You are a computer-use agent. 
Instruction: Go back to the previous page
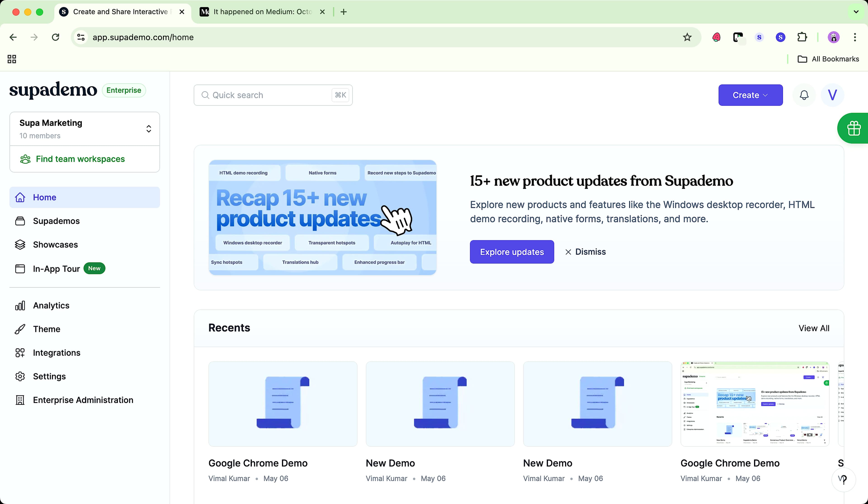13,37
